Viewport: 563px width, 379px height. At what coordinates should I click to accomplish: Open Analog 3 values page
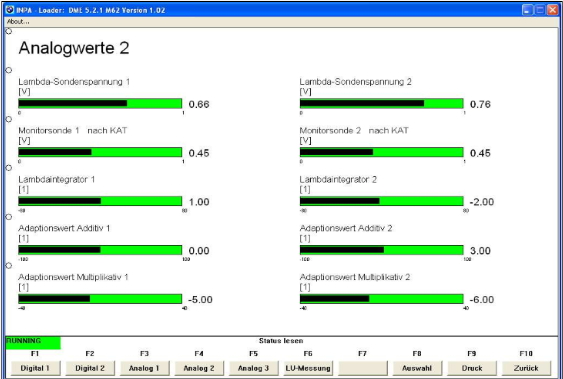253,368
